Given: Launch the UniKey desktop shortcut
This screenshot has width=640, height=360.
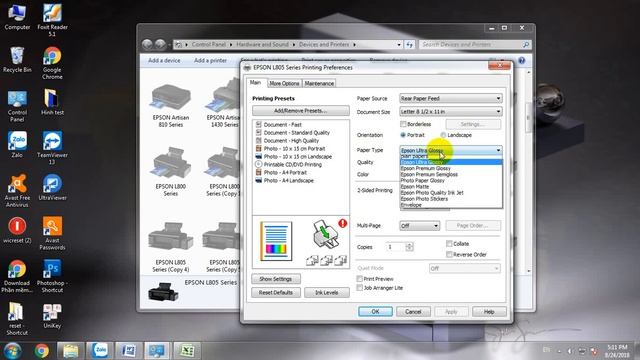Looking at the screenshot, I should click(x=52, y=316).
